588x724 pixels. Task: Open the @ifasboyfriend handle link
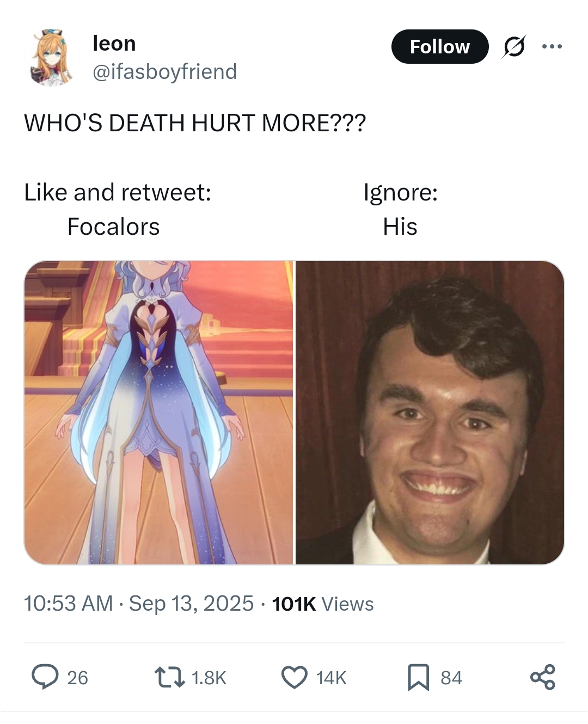pos(165,71)
